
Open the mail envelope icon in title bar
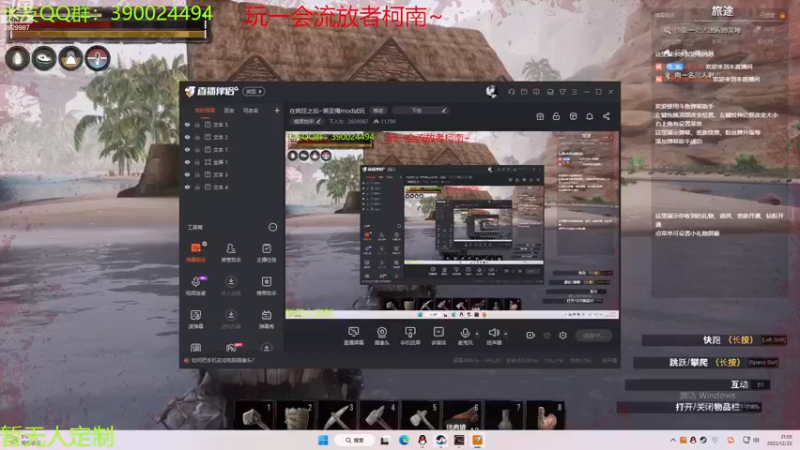(524, 92)
